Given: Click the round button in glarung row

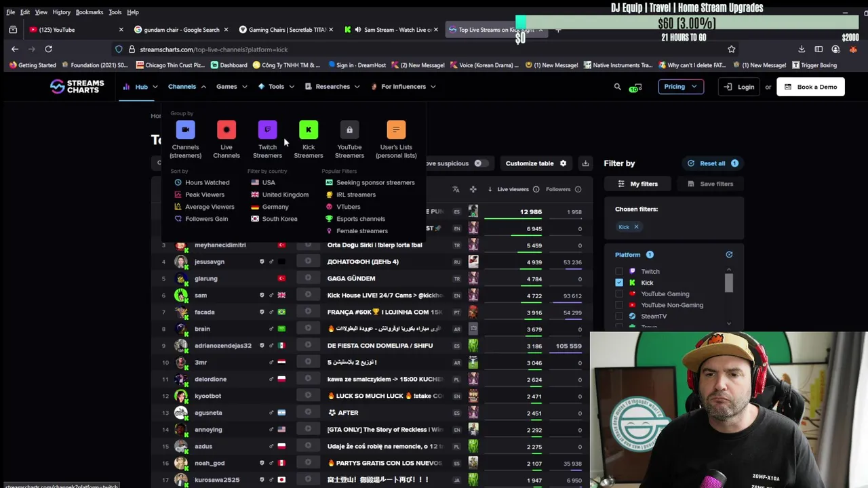Looking at the screenshot, I should click(308, 279).
